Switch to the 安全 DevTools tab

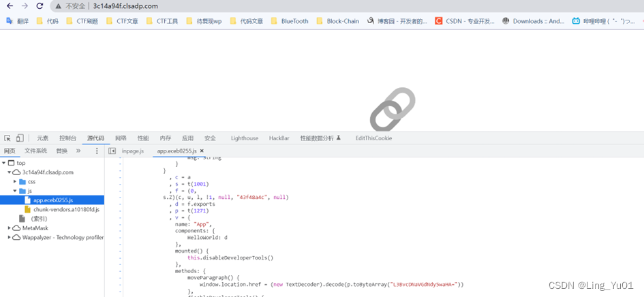(211, 138)
